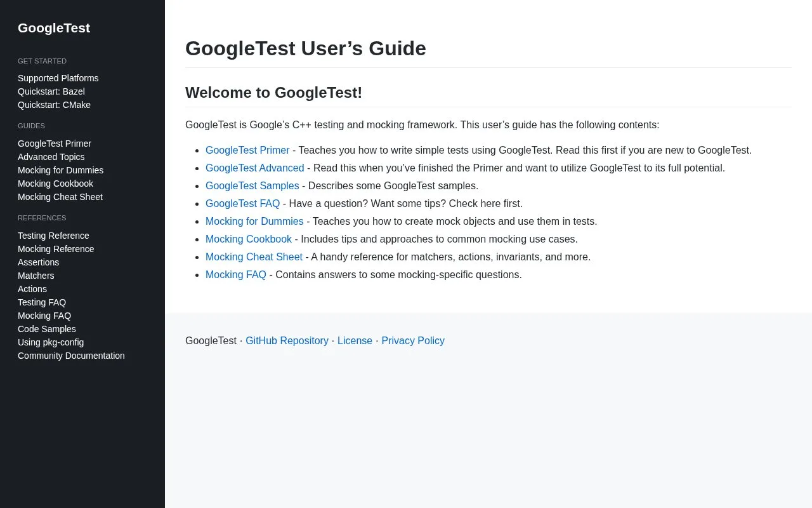Open Community Documentation page

pyautogui.click(x=71, y=356)
